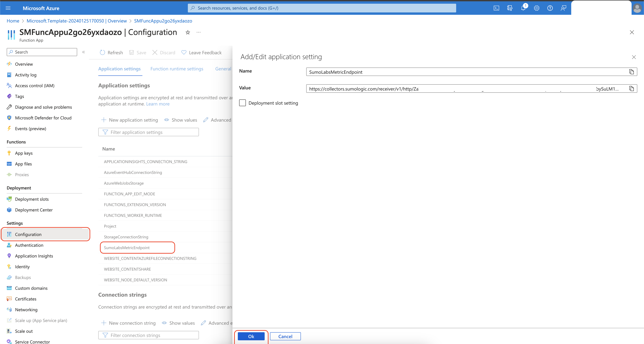Open the portal hamburger menu
Screen dimensions: 644x344
[x=8, y=8]
